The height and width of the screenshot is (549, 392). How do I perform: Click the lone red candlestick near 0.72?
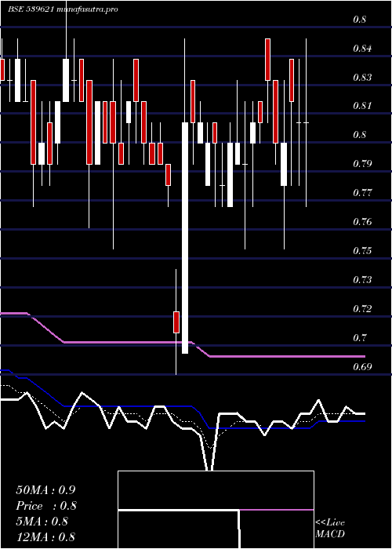176,322
